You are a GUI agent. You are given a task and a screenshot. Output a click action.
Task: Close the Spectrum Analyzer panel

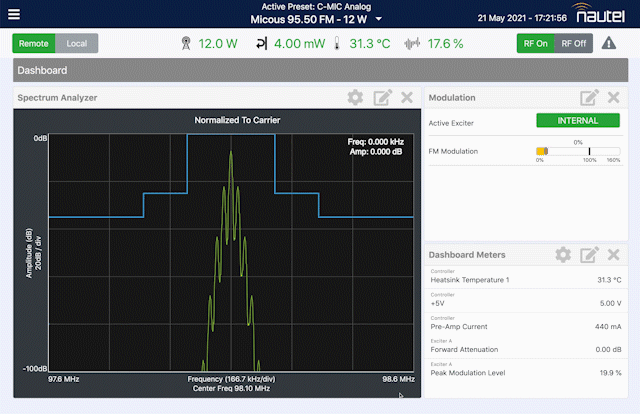click(407, 98)
